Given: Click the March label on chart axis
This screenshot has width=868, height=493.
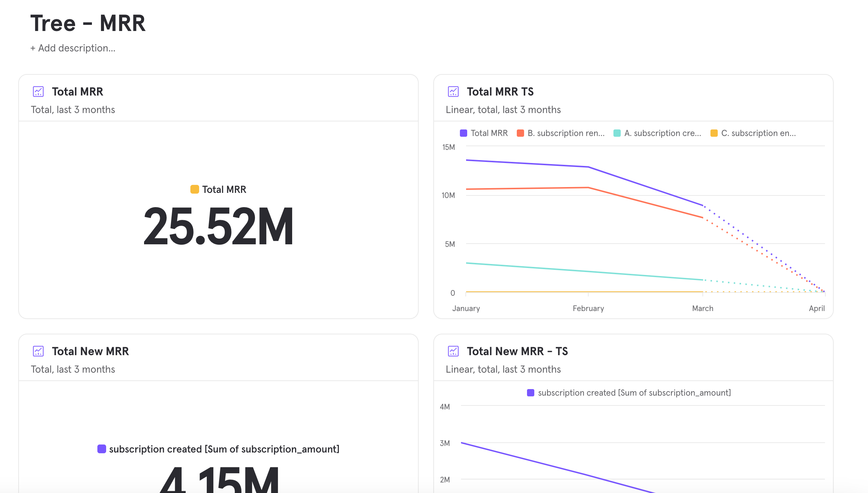Looking at the screenshot, I should click(702, 308).
